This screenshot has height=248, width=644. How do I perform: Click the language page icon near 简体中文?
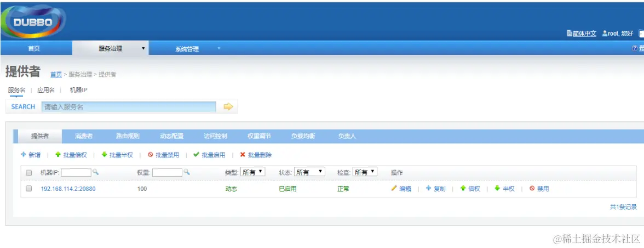click(x=570, y=33)
